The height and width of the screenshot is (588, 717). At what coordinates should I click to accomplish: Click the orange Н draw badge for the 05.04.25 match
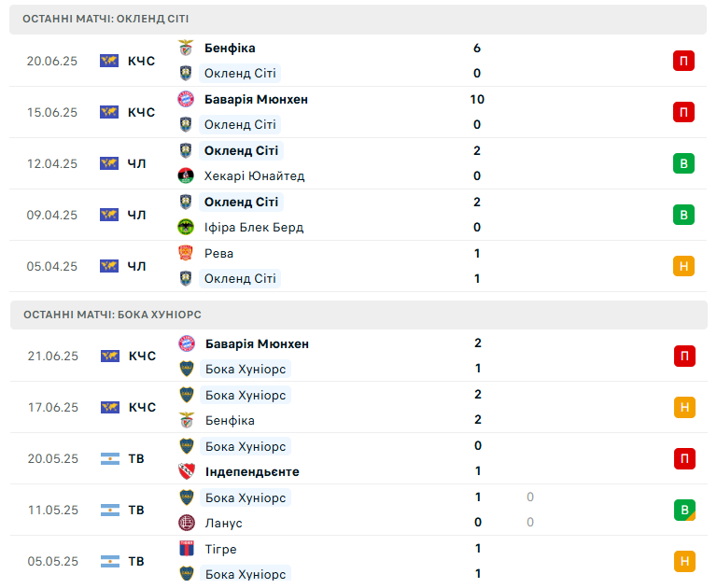[683, 266]
